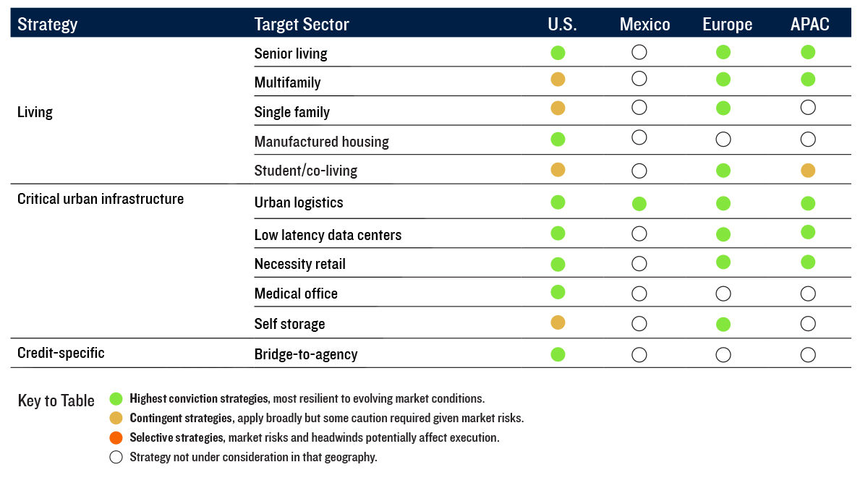Click empty Europe Manufactured housing circle
The width and height of the screenshot is (868, 488).
tap(723, 140)
